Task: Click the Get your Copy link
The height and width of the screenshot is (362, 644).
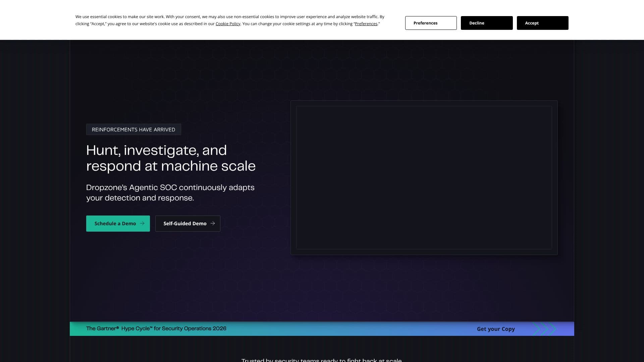Action: [496, 329]
